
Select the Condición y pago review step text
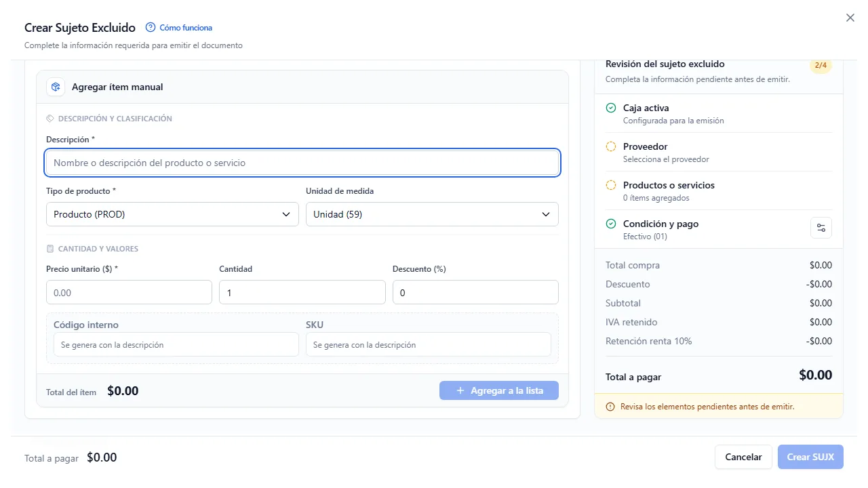(660, 224)
